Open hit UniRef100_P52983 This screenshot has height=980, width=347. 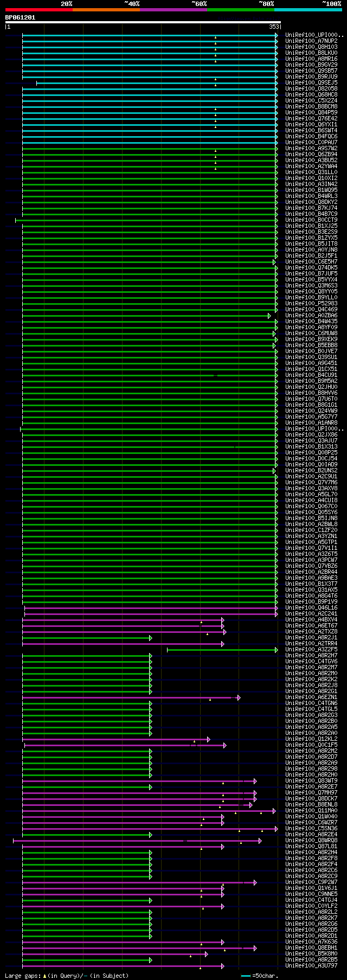coord(311,303)
